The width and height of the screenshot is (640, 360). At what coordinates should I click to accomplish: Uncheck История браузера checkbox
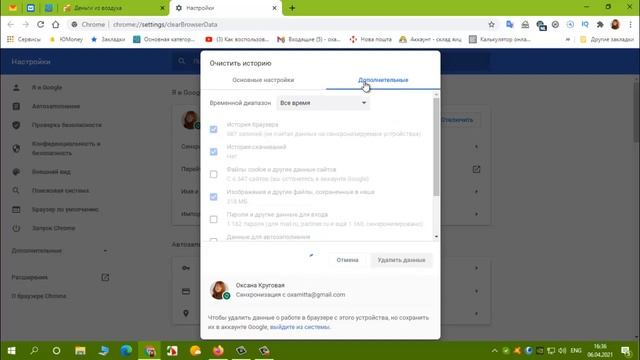213,129
